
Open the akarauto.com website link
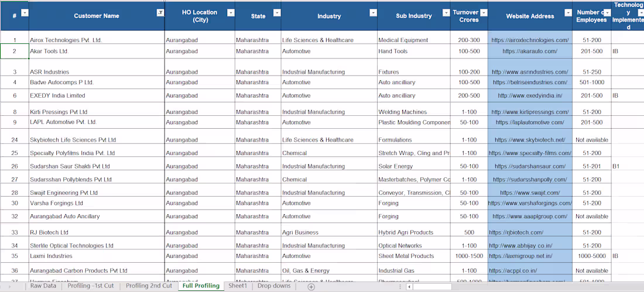pyautogui.click(x=530, y=51)
